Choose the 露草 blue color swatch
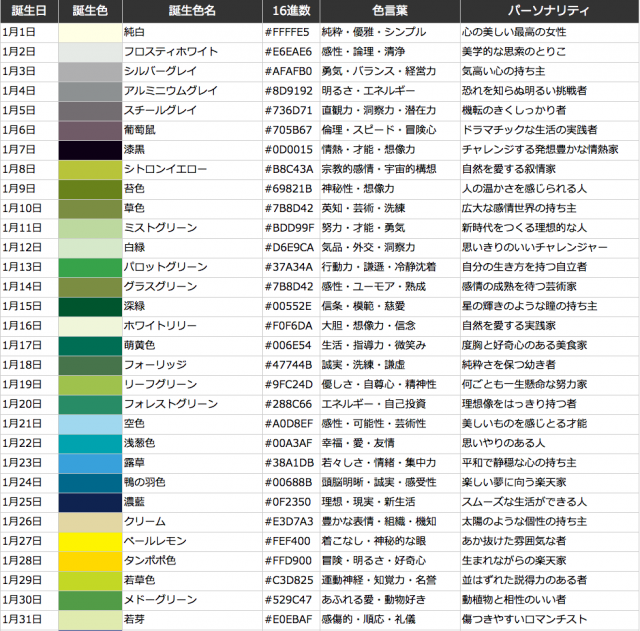The height and width of the screenshot is (631, 640). click(89, 463)
